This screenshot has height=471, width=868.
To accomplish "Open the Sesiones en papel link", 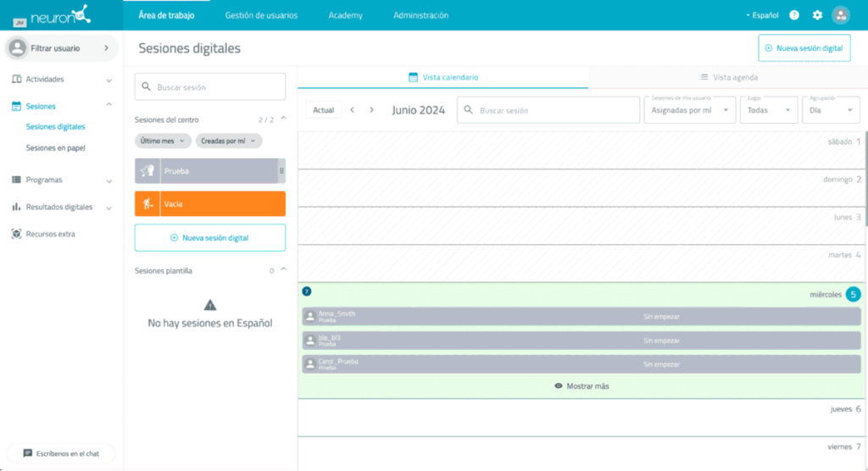I will tap(55, 148).
